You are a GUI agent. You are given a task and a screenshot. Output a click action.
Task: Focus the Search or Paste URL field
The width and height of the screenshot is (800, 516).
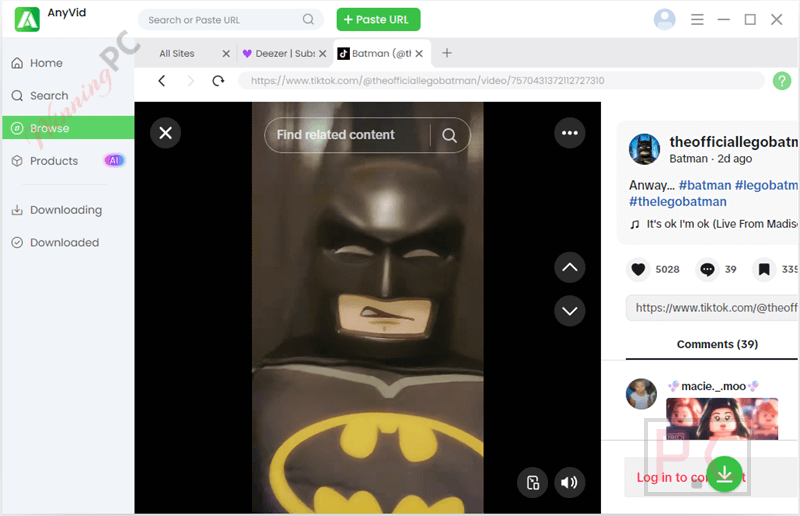(231, 19)
